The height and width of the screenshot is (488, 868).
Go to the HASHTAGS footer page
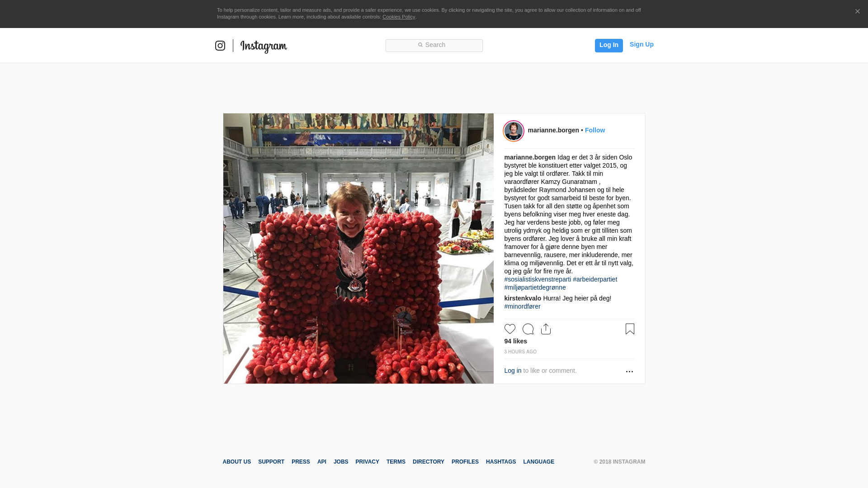(501, 462)
